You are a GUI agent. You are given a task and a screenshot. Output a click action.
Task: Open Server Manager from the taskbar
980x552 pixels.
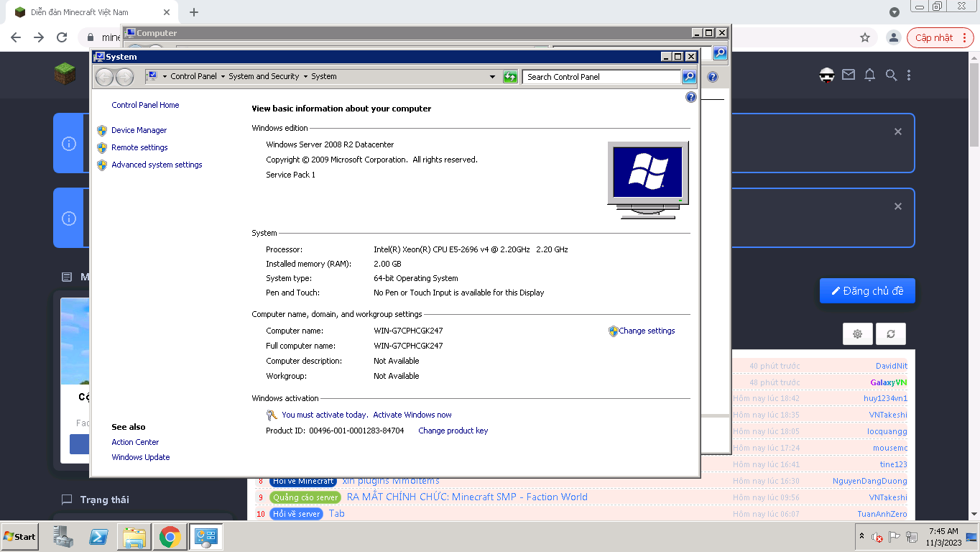63,537
